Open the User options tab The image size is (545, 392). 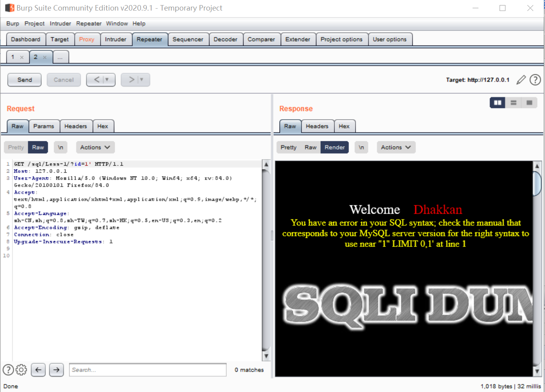click(x=390, y=40)
